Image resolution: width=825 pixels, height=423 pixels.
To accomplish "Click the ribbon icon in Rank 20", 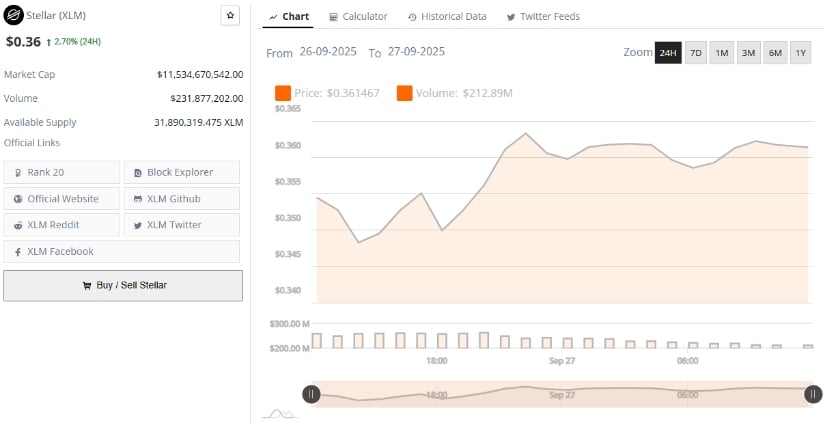I will point(18,173).
